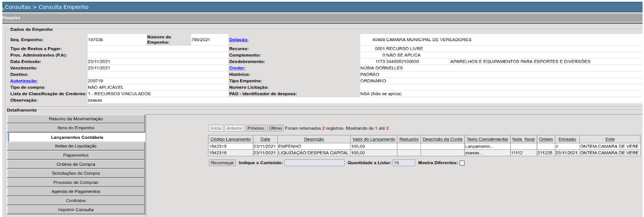Open Agenda de Pagamentos

pyautogui.click(x=76, y=192)
